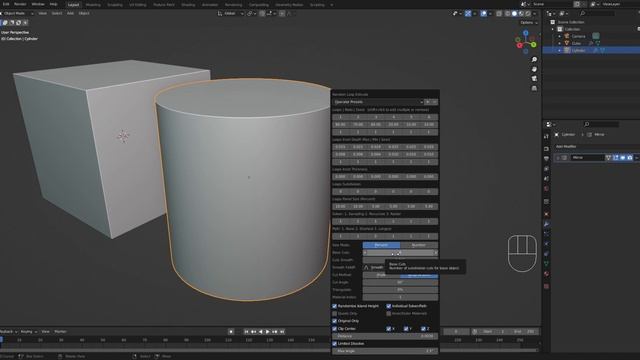The width and height of the screenshot is (640, 360).
Task: Open the Render menu
Action: coord(20,4)
